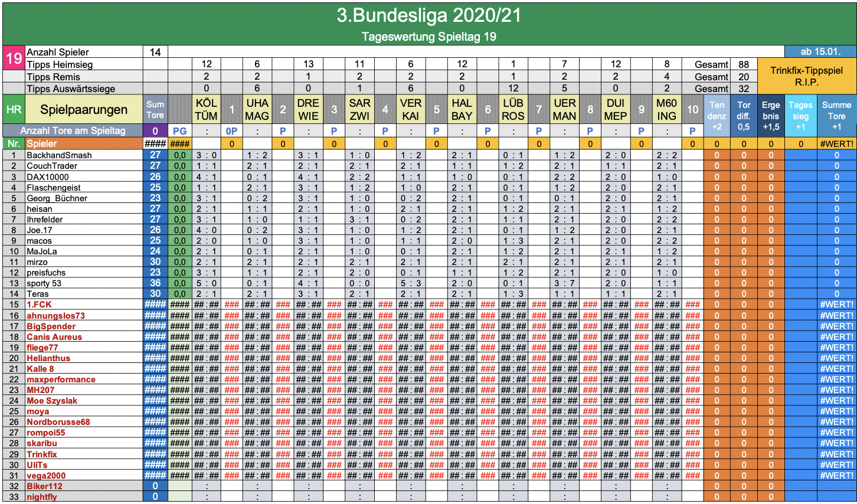Click the 'Spielpaarungen' header
Viewport: 857px width, 504px height.
84,109
